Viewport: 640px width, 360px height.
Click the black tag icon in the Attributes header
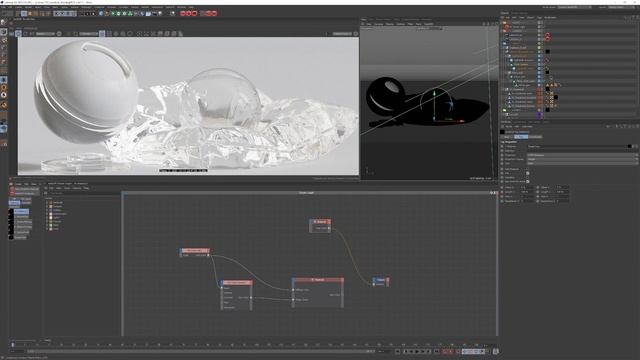(502, 132)
